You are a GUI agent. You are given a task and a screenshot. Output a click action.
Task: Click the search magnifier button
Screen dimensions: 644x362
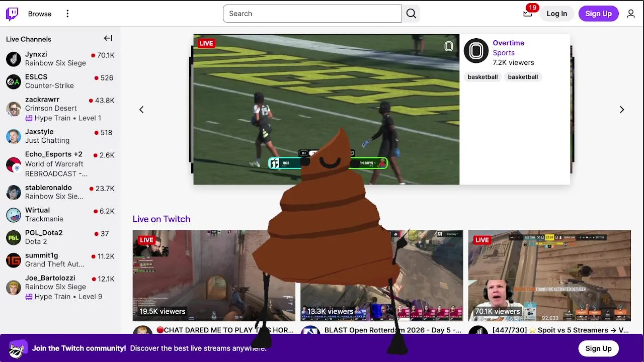coord(411,14)
